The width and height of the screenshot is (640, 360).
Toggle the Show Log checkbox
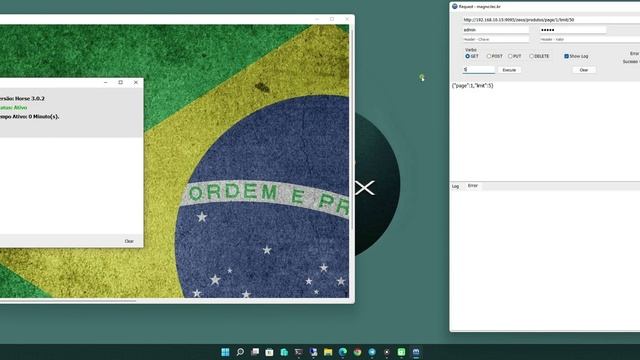pos(566,56)
